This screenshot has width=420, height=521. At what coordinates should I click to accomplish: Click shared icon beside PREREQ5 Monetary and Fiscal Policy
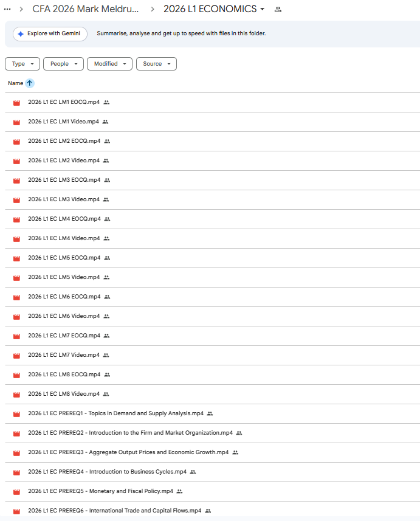coord(179,491)
